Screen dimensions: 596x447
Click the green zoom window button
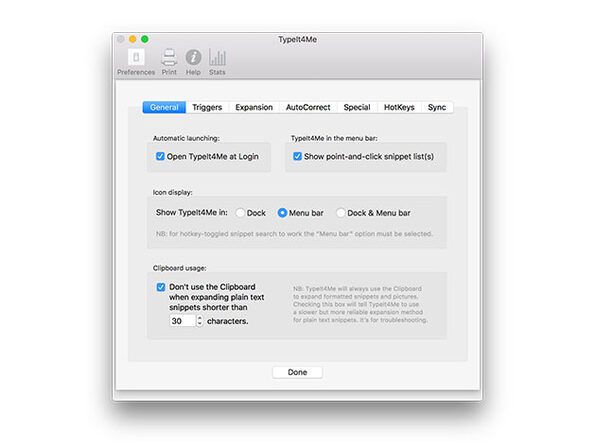click(145, 39)
